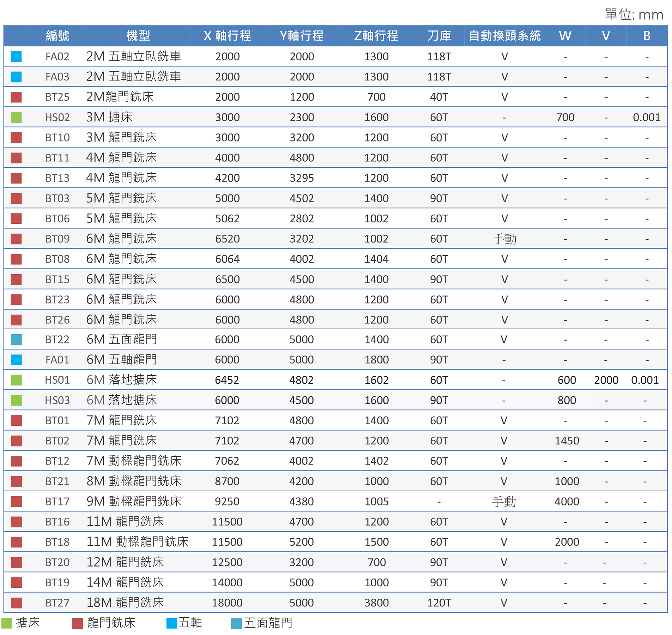Click the BT06 X travel value 5062
This screenshot has height=635, width=672.
227,218
